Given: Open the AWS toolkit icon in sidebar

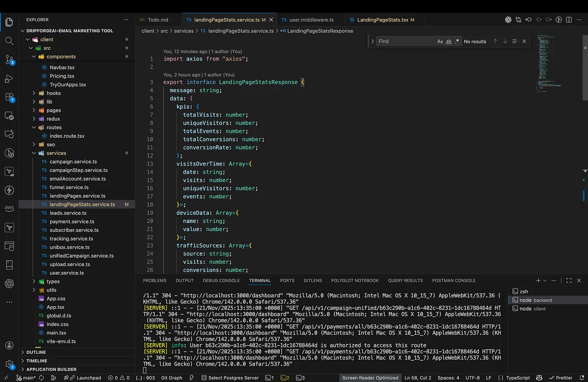Looking at the screenshot, I should (9, 208).
